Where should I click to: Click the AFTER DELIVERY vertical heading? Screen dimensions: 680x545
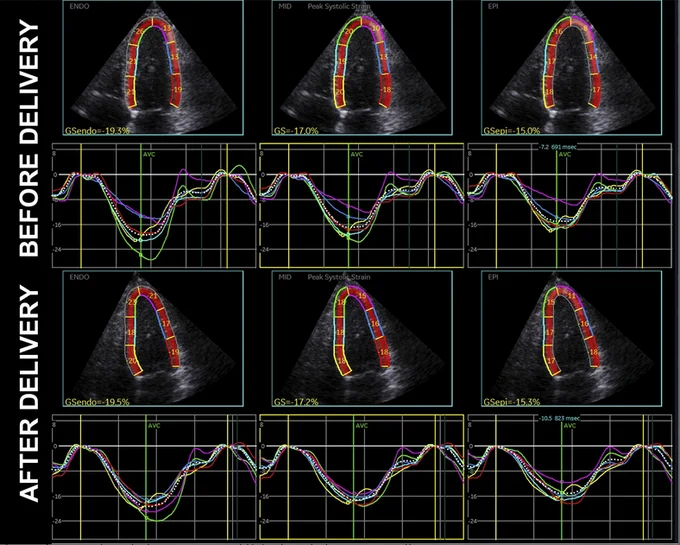click(29, 394)
